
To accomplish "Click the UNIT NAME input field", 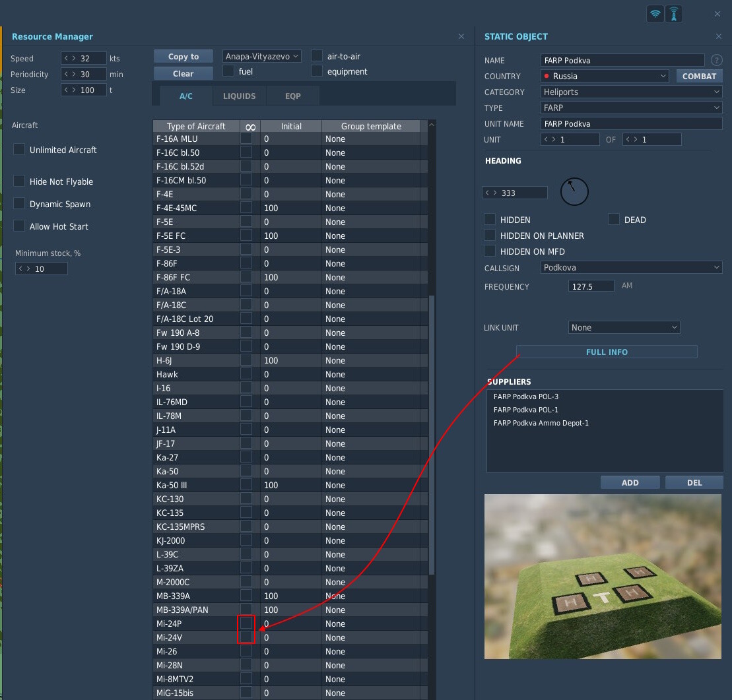I will tap(632, 123).
